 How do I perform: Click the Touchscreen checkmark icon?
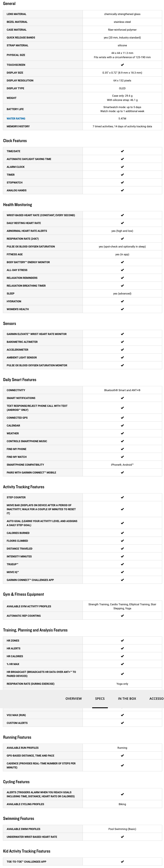[x=122, y=65]
